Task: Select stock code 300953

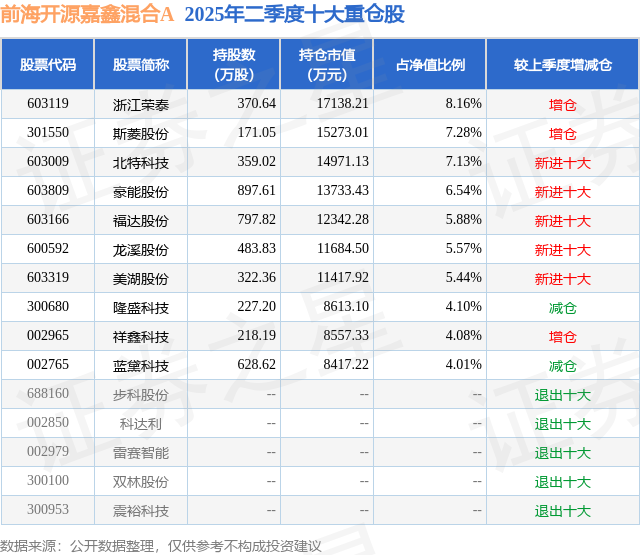Action: click(48, 509)
